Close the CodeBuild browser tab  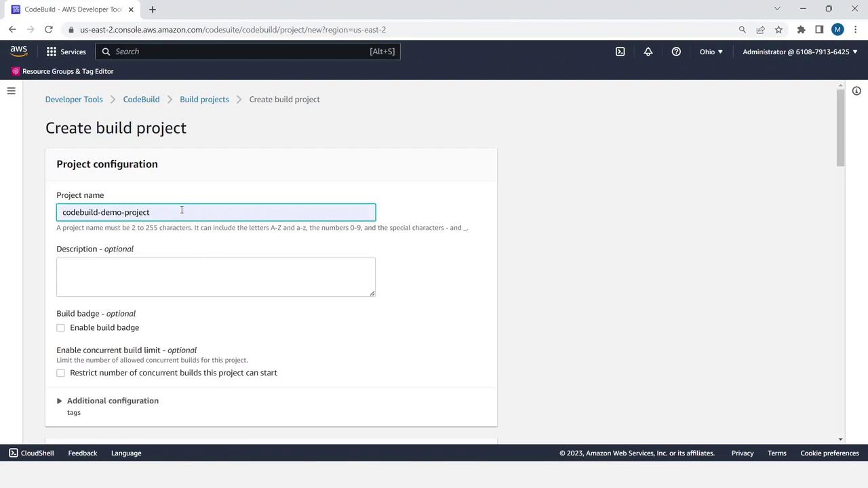point(132,9)
